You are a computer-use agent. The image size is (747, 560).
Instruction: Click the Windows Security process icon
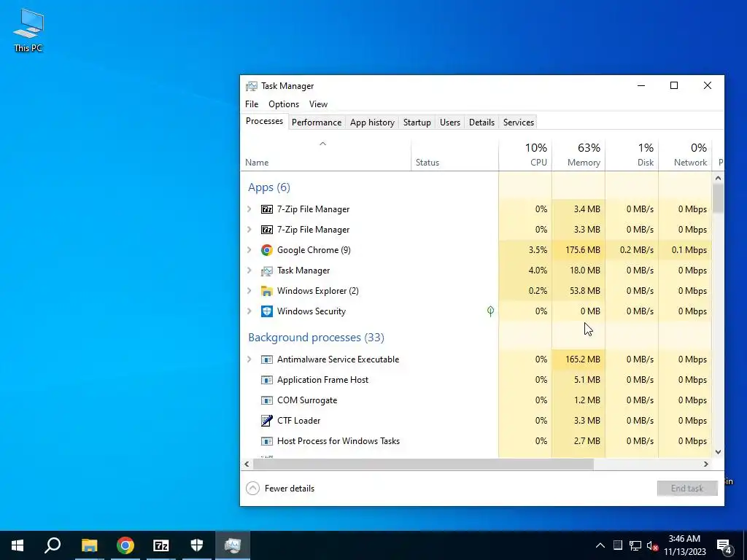click(267, 311)
